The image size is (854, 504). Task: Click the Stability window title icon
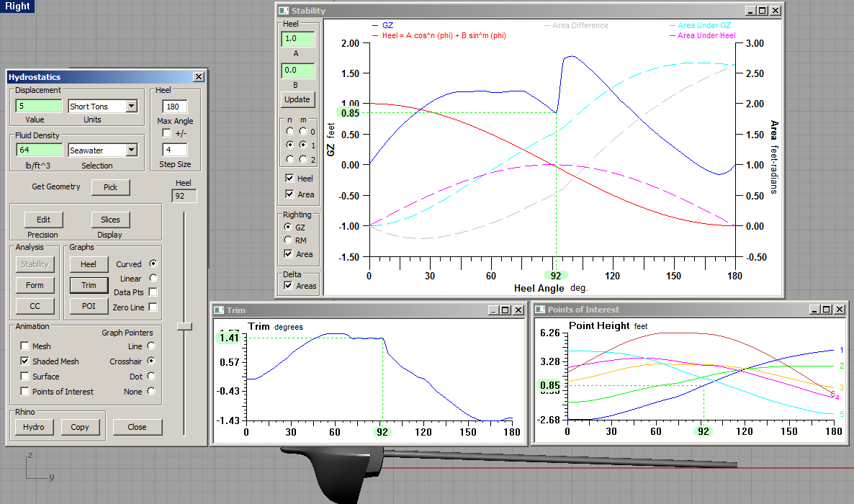point(284,10)
